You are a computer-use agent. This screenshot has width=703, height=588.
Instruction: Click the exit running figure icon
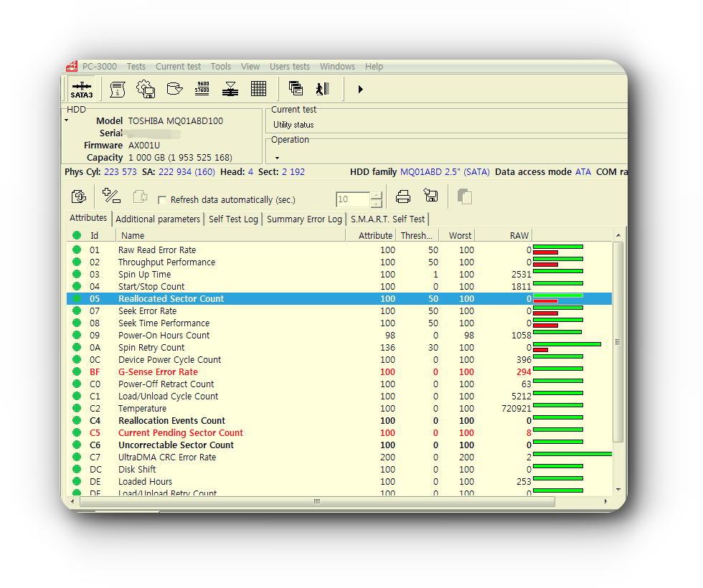click(x=322, y=89)
